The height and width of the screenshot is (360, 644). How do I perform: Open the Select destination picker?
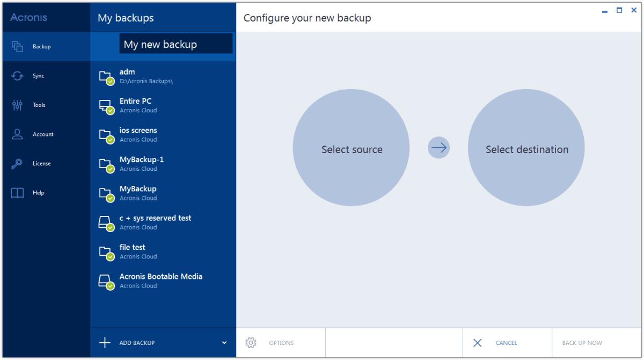(x=526, y=149)
